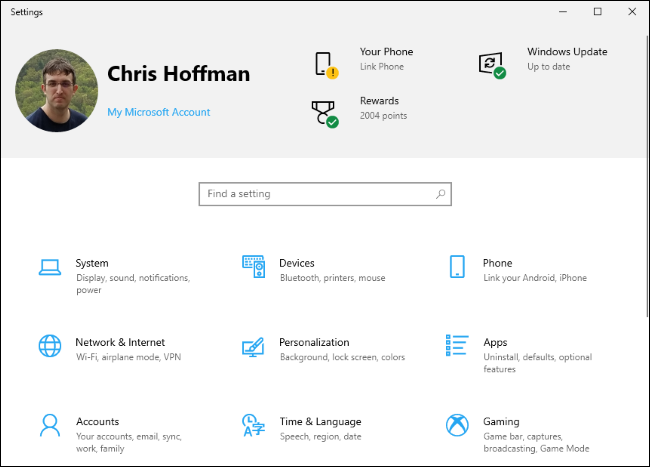
Task: Open the Personalization paintbrush icon
Action: 253,347
